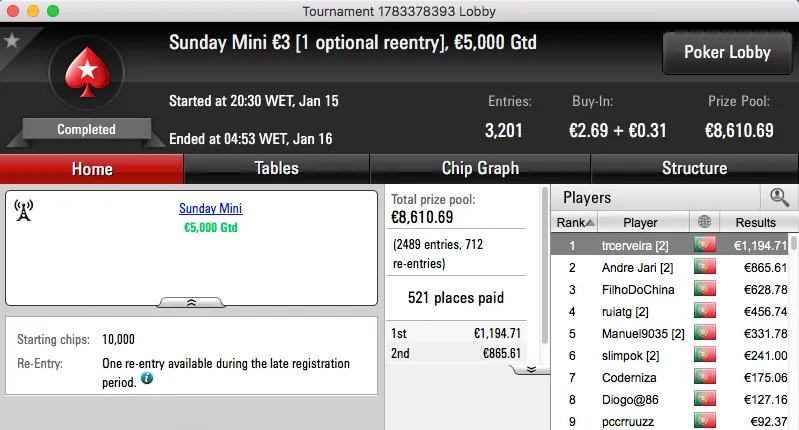This screenshot has width=799, height=430.
Task: Click the favorite star icon
Action: tap(12, 41)
